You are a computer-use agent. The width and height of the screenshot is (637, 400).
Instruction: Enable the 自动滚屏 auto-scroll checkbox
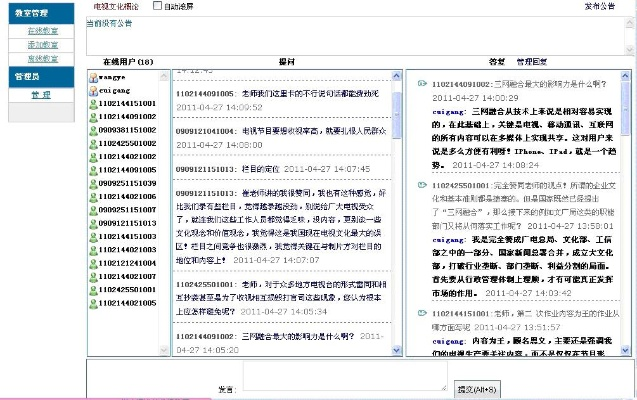point(157,6)
